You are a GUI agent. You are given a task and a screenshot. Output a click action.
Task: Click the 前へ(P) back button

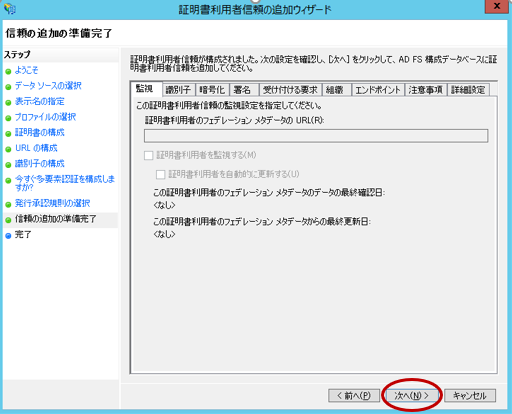point(354,396)
